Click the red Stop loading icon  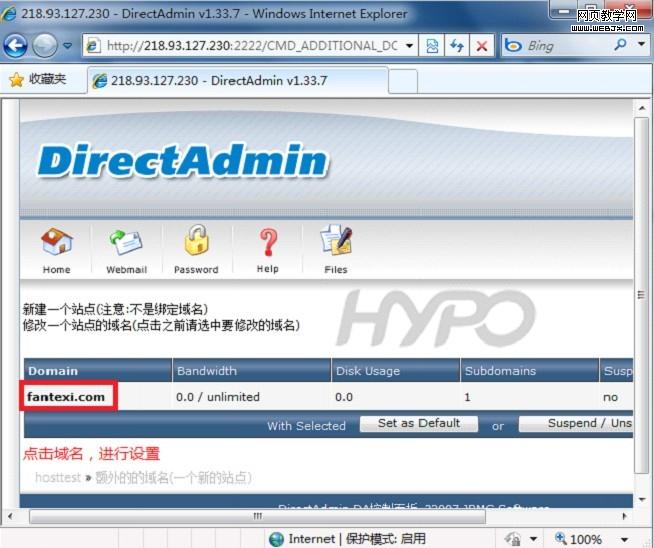click(x=481, y=46)
